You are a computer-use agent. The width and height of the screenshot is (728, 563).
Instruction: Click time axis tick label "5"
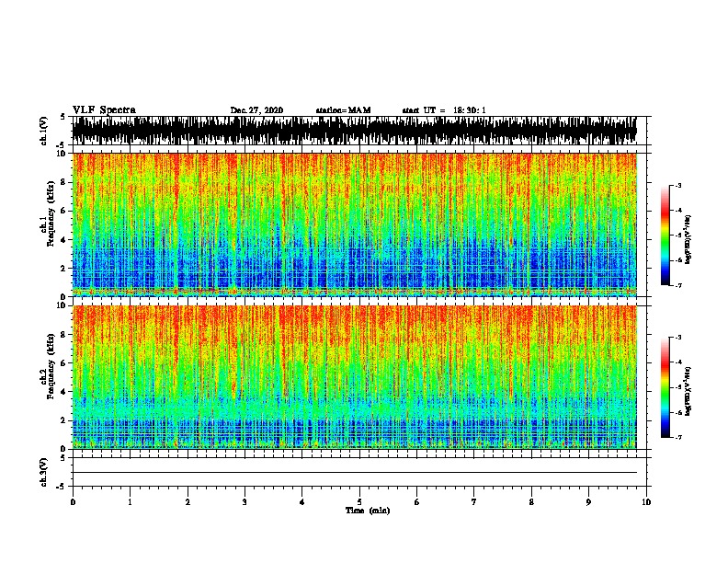[359, 502]
